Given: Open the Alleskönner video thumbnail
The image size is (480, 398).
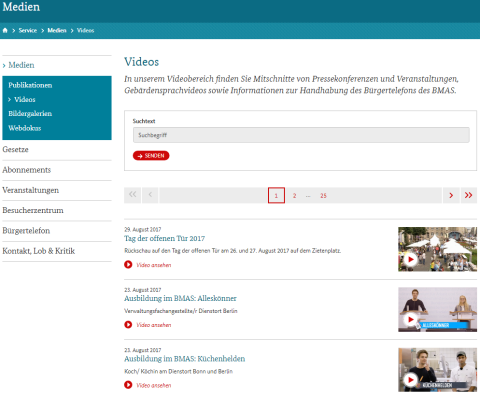Looking at the screenshot, I should click(x=437, y=310).
